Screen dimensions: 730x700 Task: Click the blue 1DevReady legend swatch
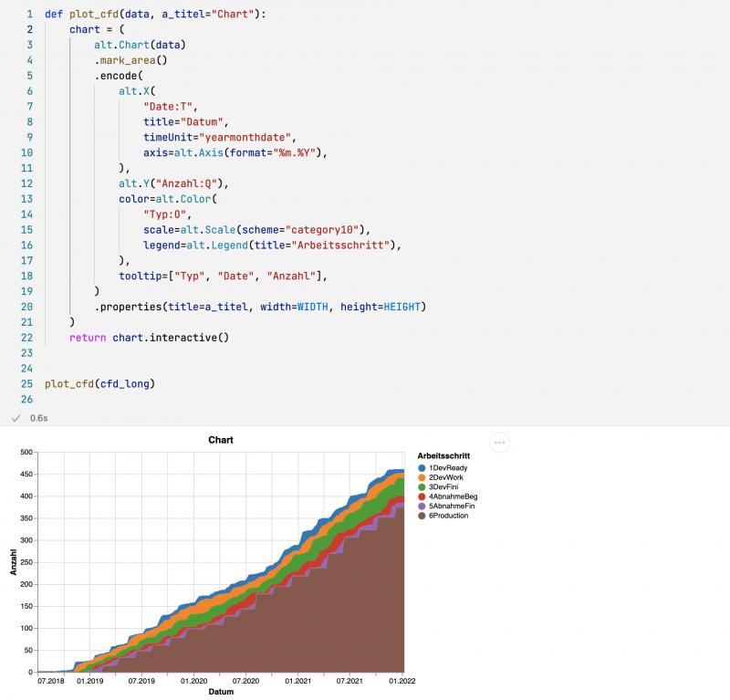point(422,468)
